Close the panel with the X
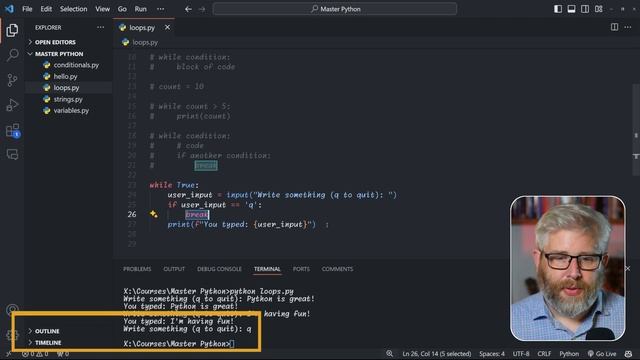Image resolution: width=640 pixels, height=360 pixels. (x=628, y=269)
